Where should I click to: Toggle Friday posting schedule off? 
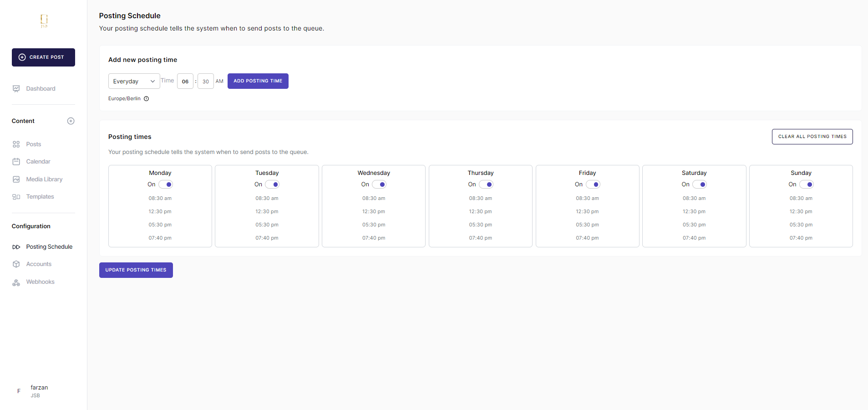point(593,184)
